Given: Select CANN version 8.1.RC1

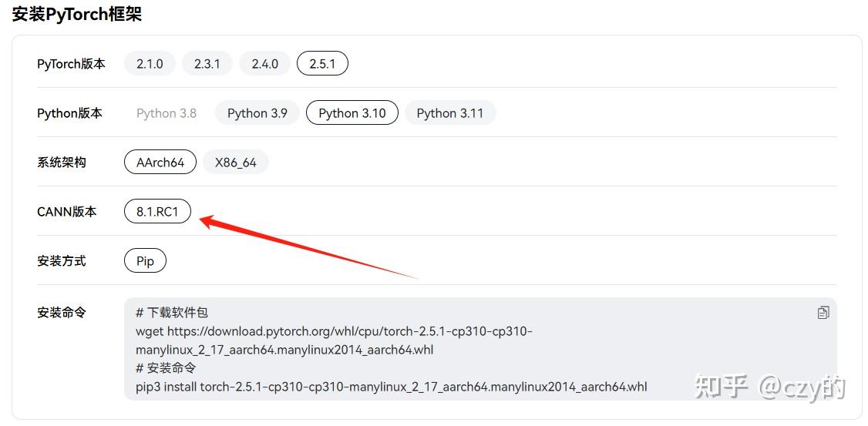Looking at the screenshot, I should click(x=157, y=212).
